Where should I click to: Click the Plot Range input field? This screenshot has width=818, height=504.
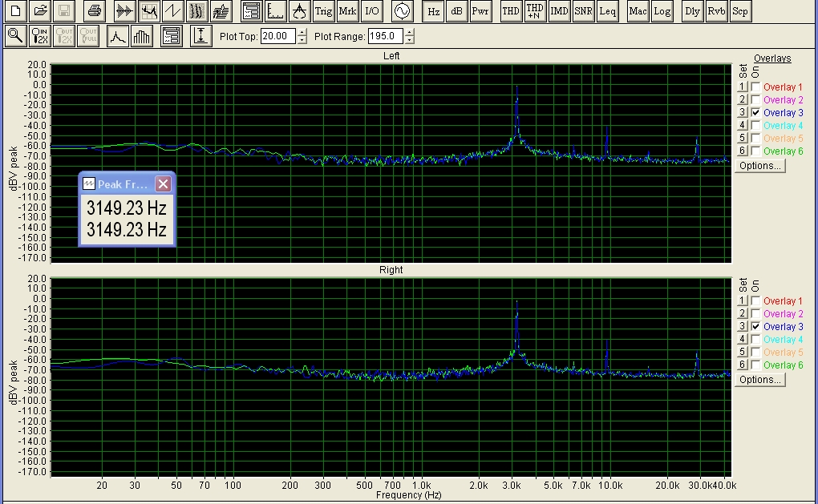384,36
